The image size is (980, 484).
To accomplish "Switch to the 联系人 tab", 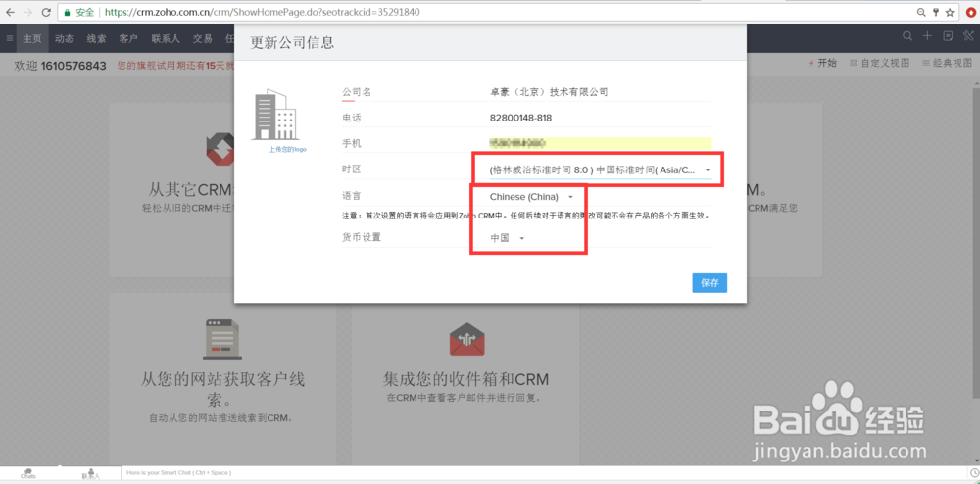I will click(x=166, y=39).
